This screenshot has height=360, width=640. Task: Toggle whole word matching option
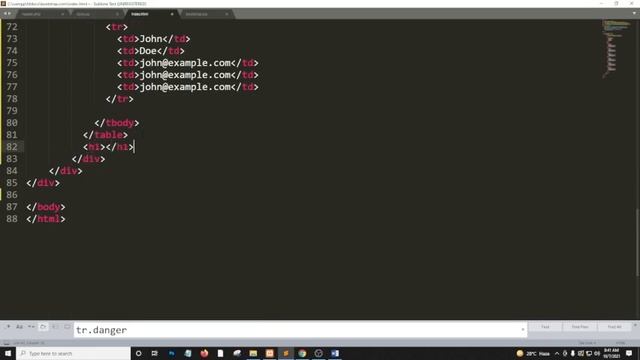(31, 327)
